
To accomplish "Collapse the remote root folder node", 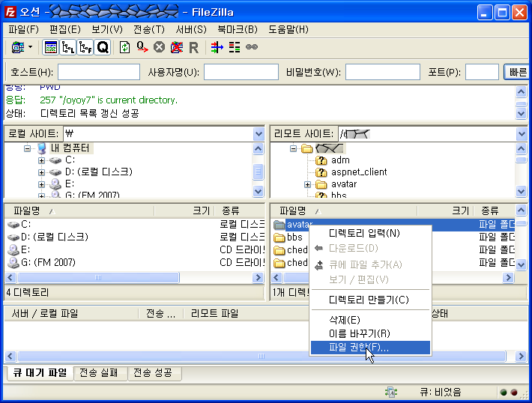I will tap(293, 148).
